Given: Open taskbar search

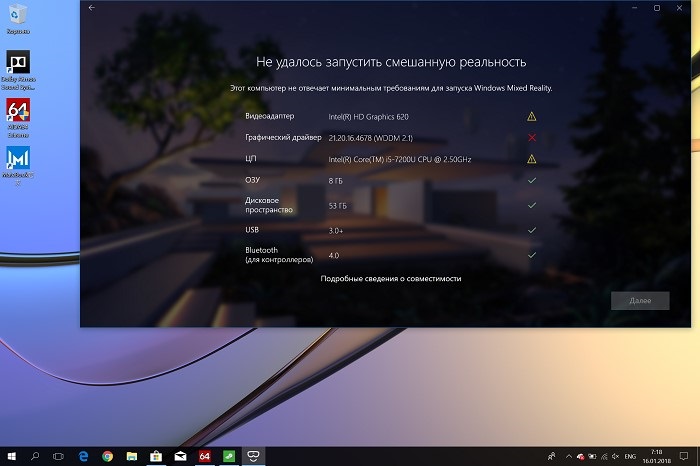Looking at the screenshot, I should [35, 456].
